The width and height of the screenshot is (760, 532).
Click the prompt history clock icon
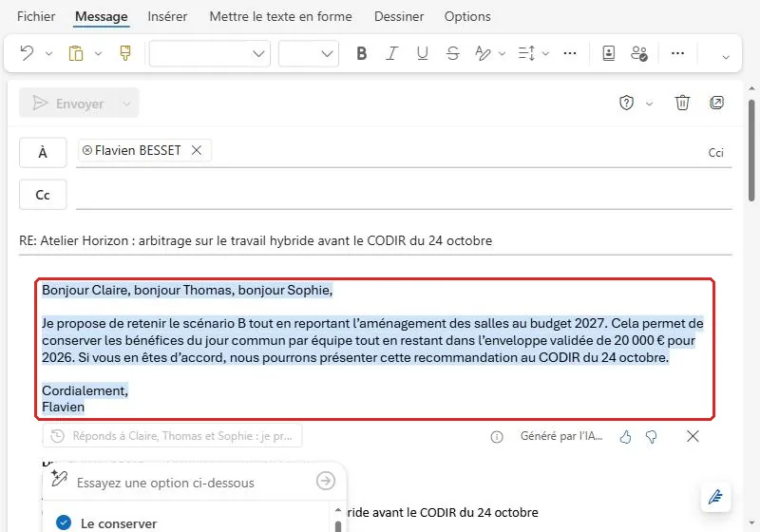pos(58,436)
